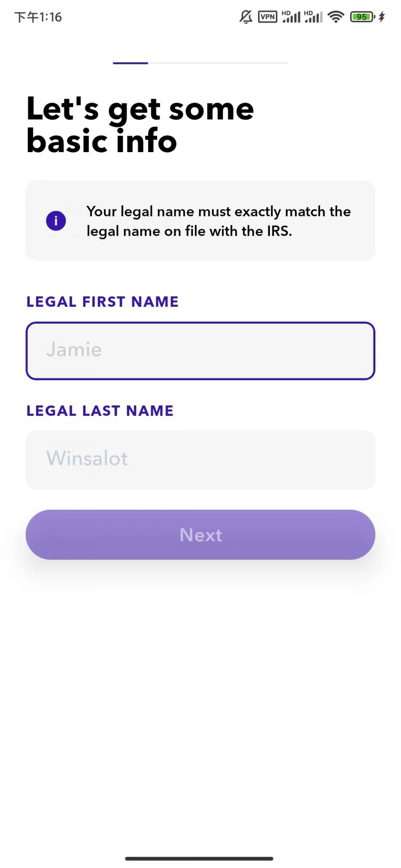Focus the Legal Last Name field
The image size is (401, 868).
coord(200,460)
